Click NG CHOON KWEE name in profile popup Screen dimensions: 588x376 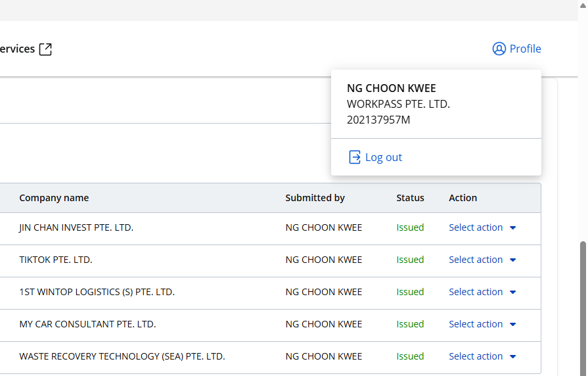(x=391, y=89)
